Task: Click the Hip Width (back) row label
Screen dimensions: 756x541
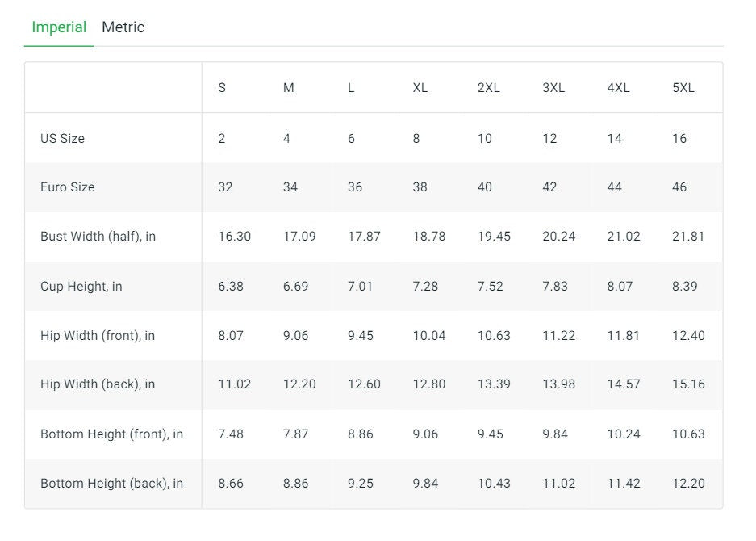Action: click(x=98, y=384)
